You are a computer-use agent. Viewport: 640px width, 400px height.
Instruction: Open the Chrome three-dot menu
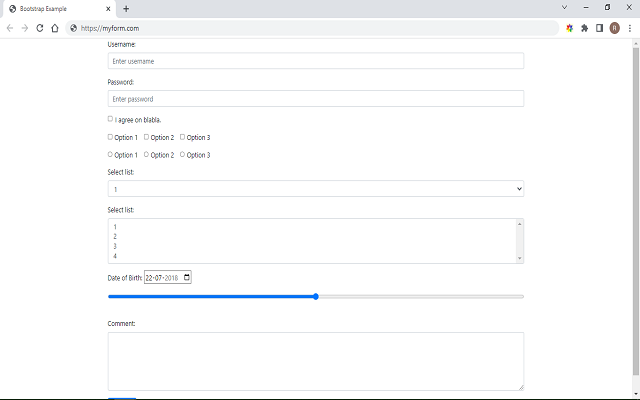[x=629, y=28]
